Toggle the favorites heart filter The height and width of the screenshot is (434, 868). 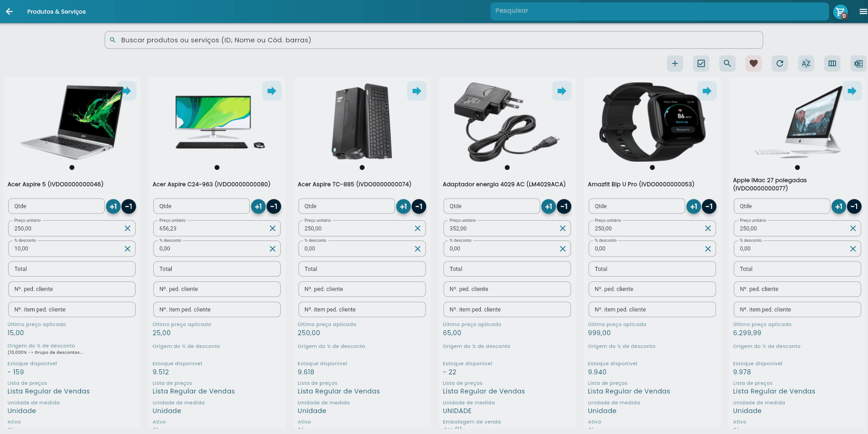click(x=753, y=64)
